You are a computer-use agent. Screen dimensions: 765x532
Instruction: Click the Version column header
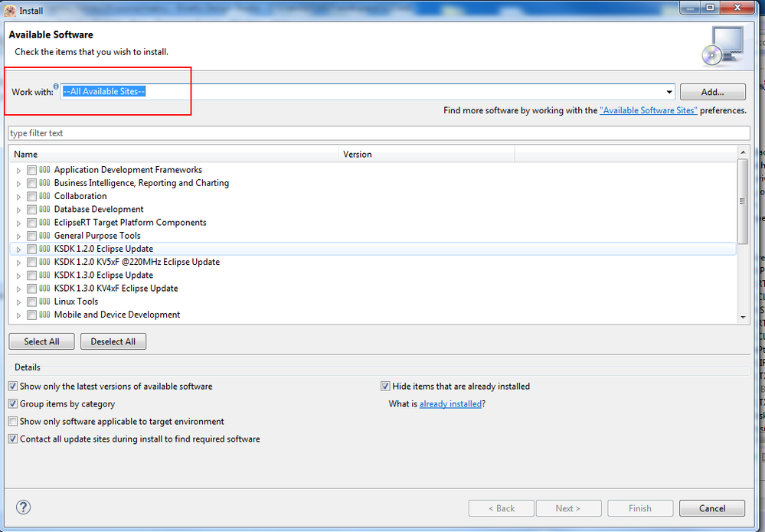pyautogui.click(x=427, y=154)
